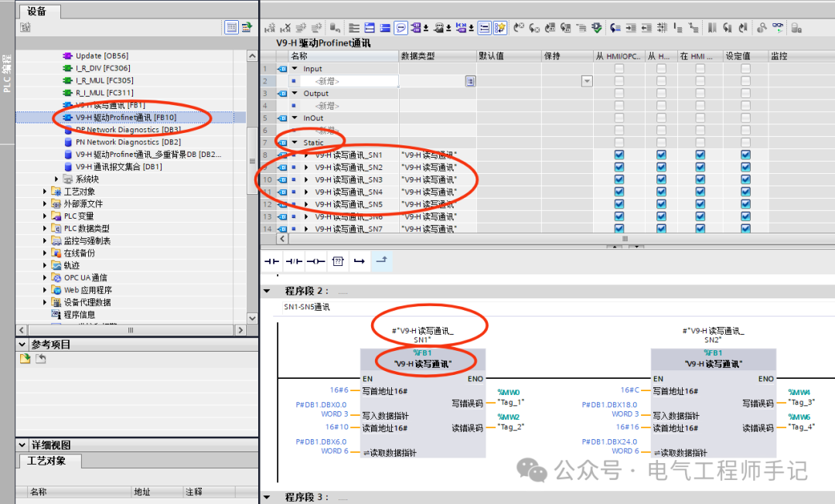
Task: Insert a normally closed contact
Action: pos(294,261)
